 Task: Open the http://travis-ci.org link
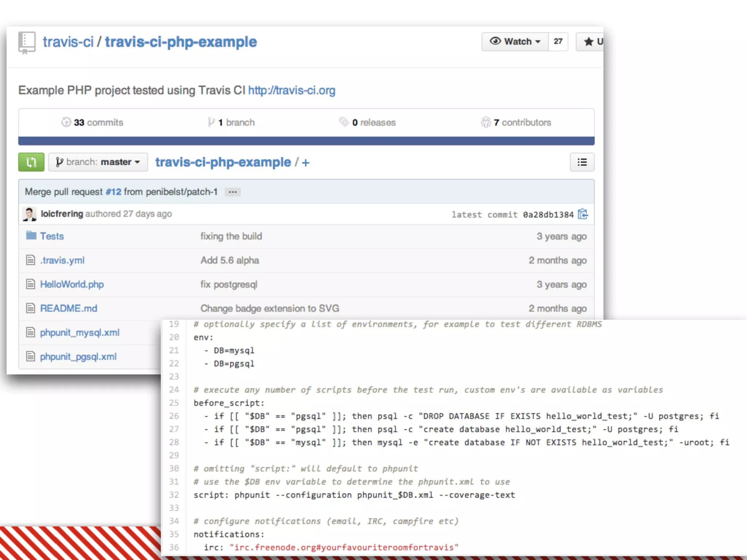291,90
